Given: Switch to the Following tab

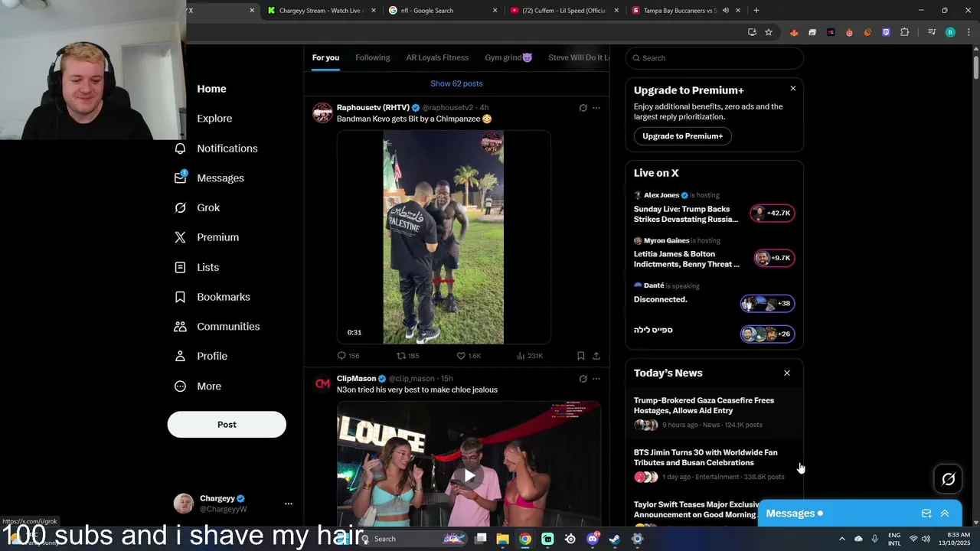Looking at the screenshot, I should coord(372,58).
